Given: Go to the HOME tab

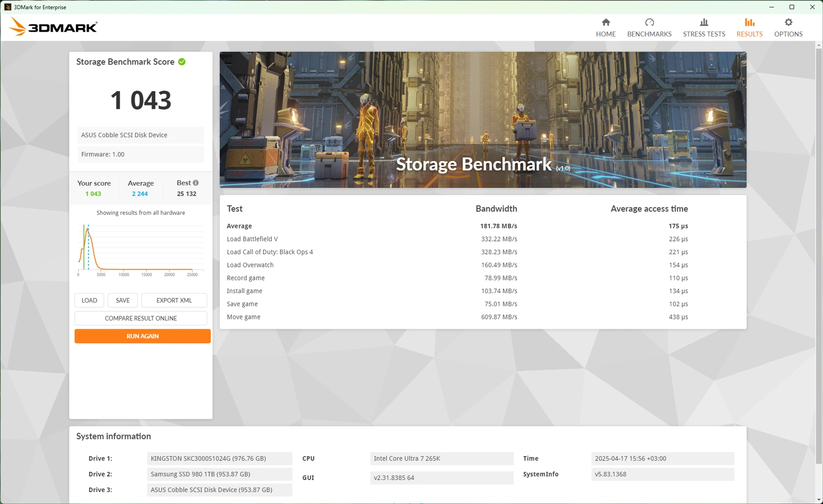Looking at the screenshot, I should [605, 28].
